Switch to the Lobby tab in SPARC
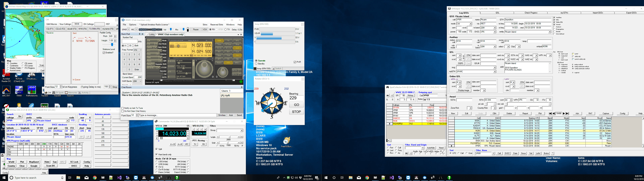The height and width of the screenshot is (181, 644). [x=152, y=35]
